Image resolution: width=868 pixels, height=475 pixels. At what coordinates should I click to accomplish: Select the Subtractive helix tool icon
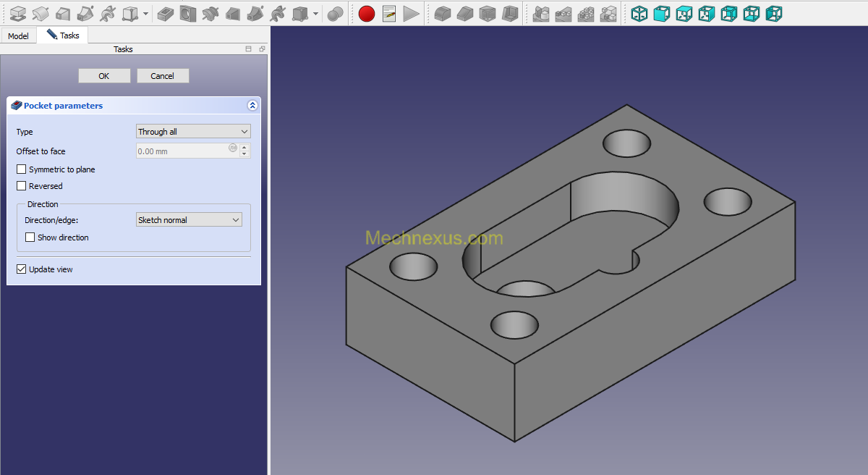[278, 13]
